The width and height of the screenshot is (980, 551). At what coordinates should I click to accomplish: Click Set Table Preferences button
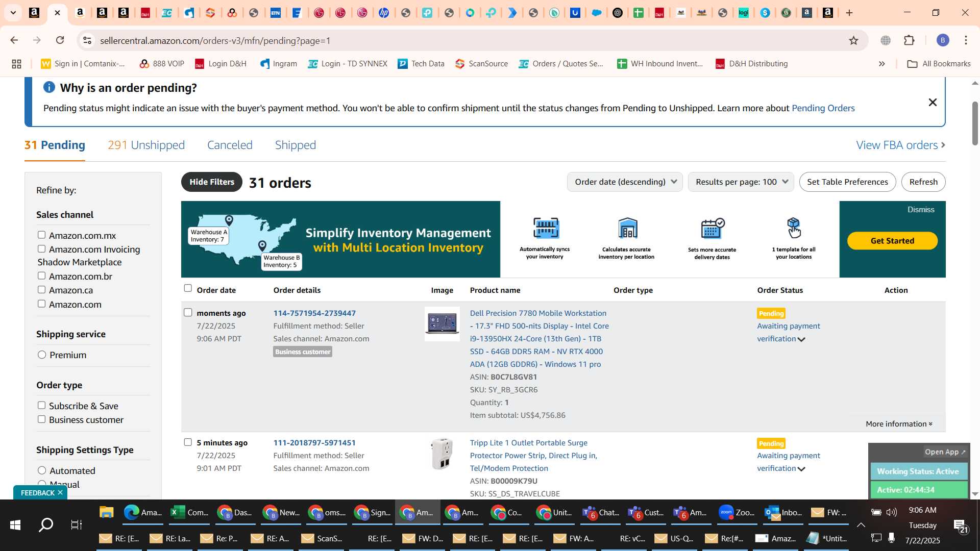pyautogui.click(x=847, y=182)
